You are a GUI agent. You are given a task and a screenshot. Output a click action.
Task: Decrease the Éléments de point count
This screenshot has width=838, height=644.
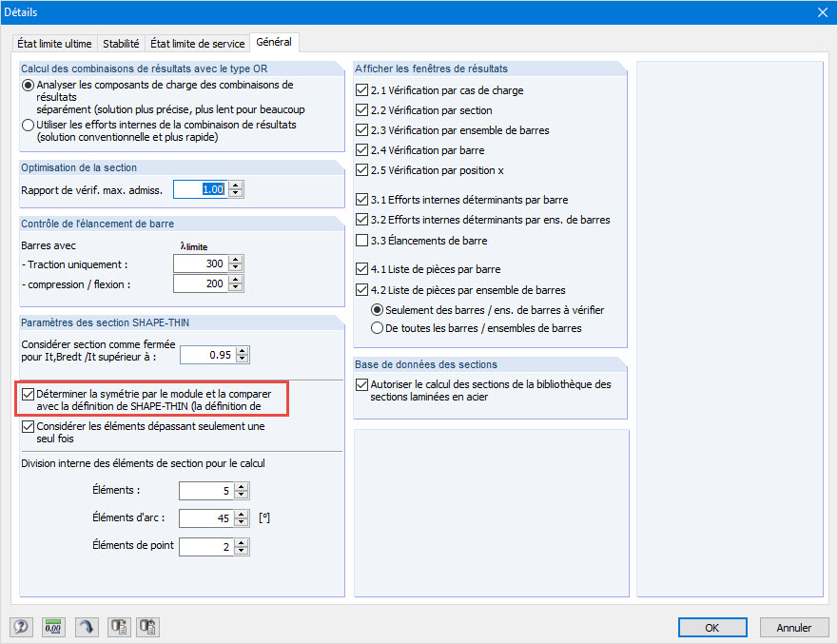(x=242, y=551)
